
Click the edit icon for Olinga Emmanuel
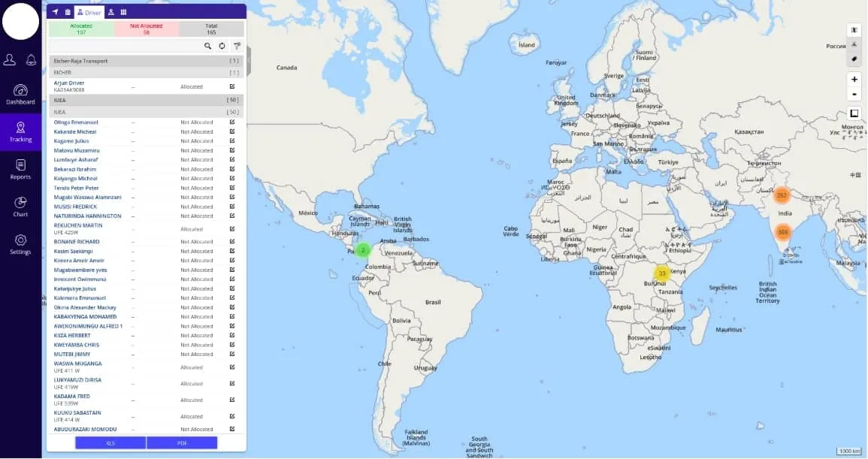coord(232,122)
